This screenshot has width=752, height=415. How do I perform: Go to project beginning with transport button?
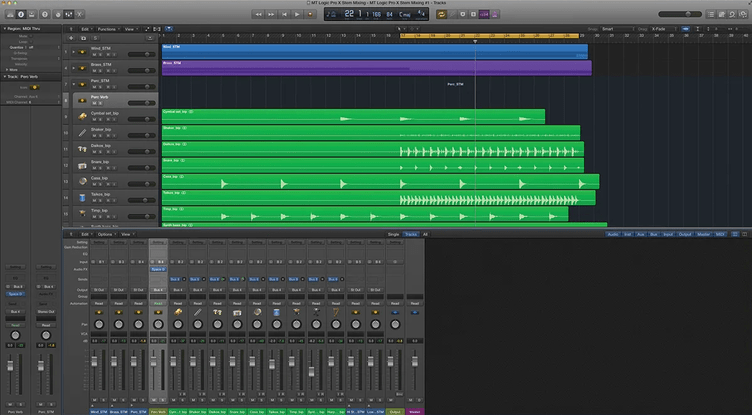pyautogui.click(x=284, y=14)
